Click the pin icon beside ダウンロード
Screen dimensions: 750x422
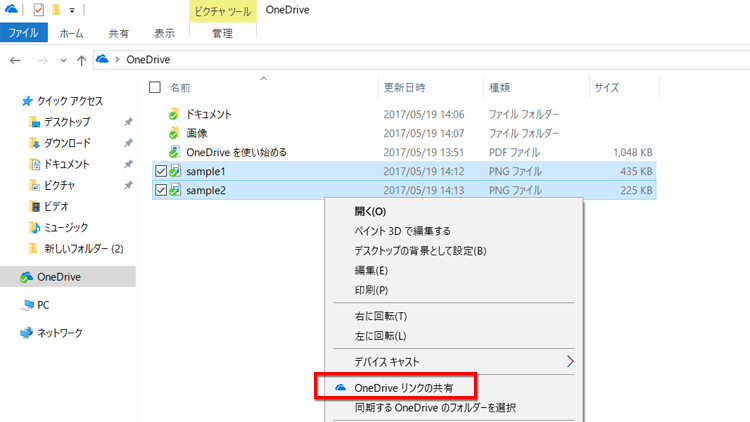point(128,143)
